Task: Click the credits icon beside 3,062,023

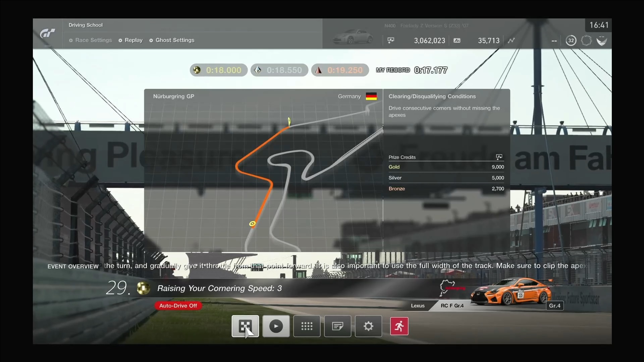Action: click(x=391, y=41)
